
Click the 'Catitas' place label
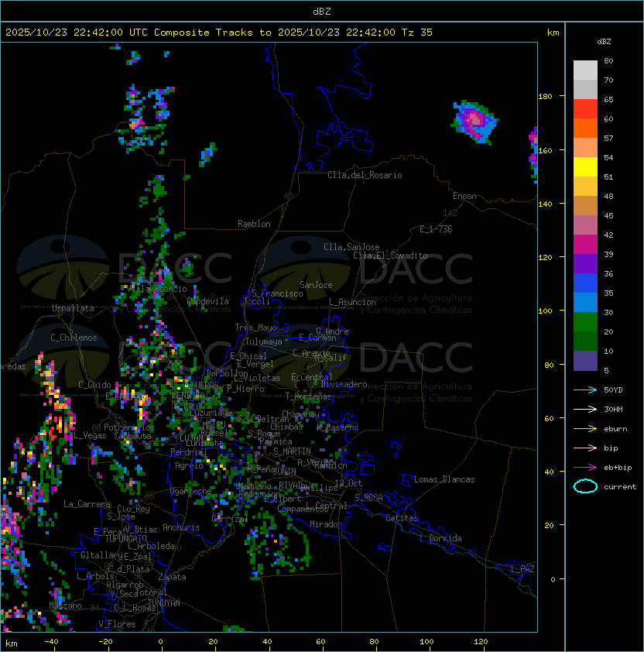coord(402,518)
